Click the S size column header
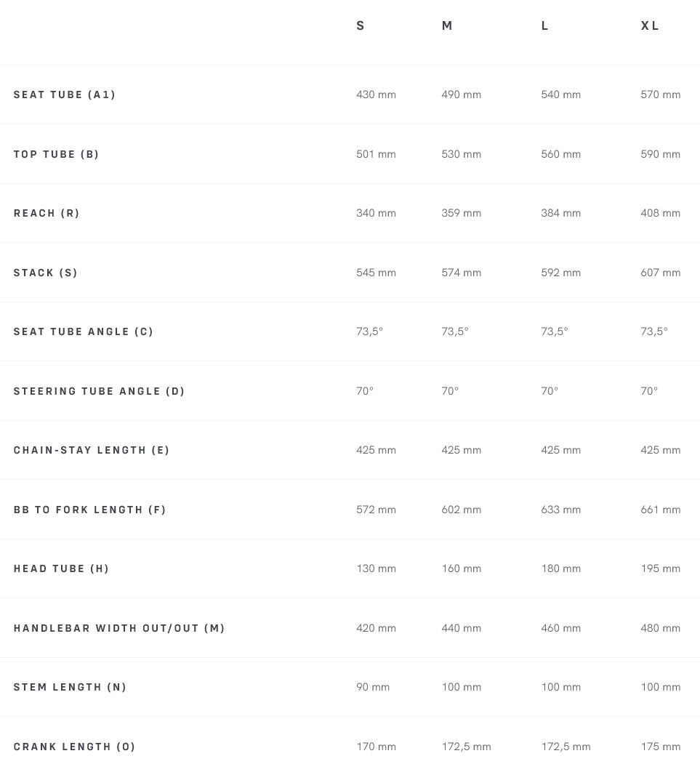Screen dimensions: 700x772 [x=361, y=26]
